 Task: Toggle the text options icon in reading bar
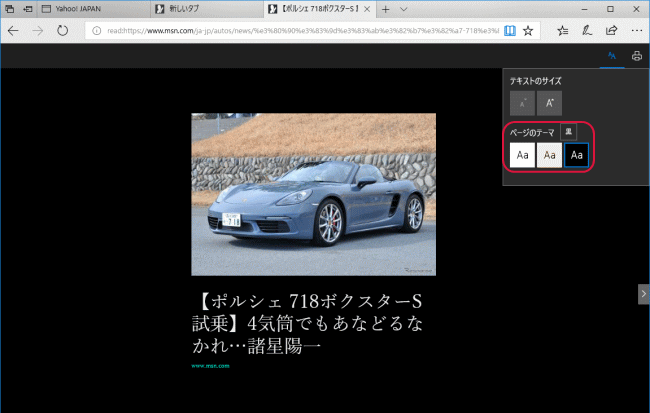[x=612, y=56]
